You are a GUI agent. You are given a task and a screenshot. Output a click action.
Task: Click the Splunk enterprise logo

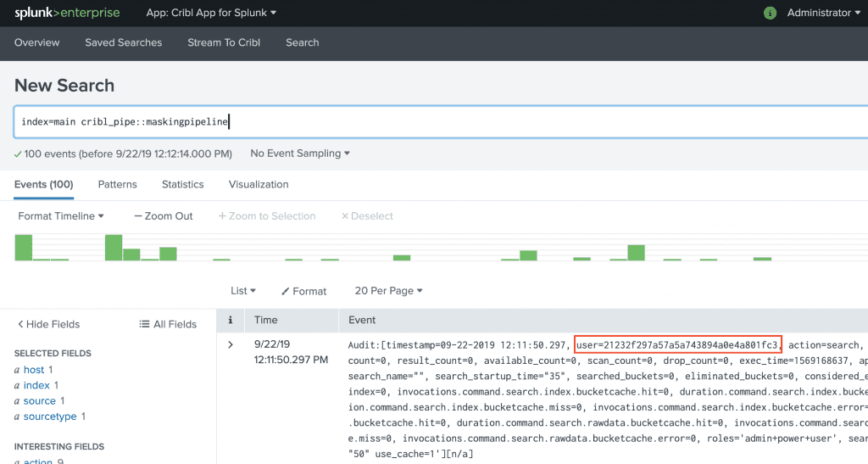coord(67,13)
